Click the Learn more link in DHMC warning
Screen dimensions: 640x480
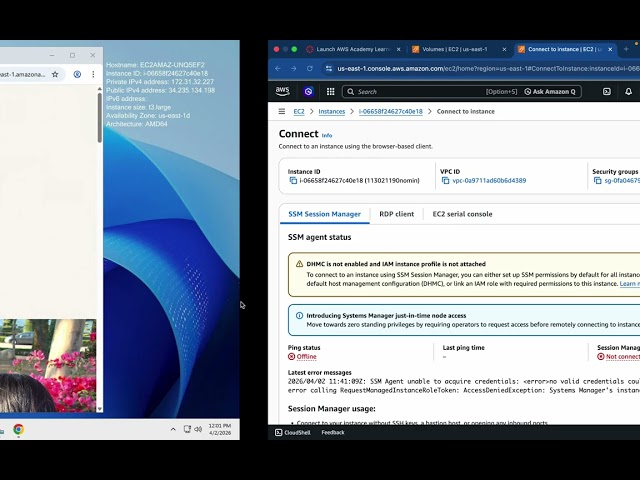click(630, 284)
